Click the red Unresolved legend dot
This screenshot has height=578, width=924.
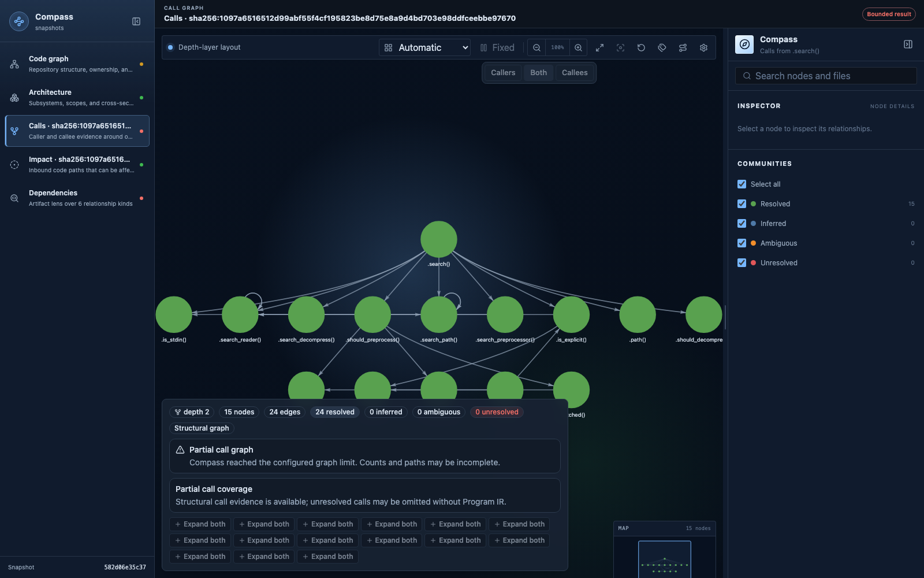[x=753, y=262]
